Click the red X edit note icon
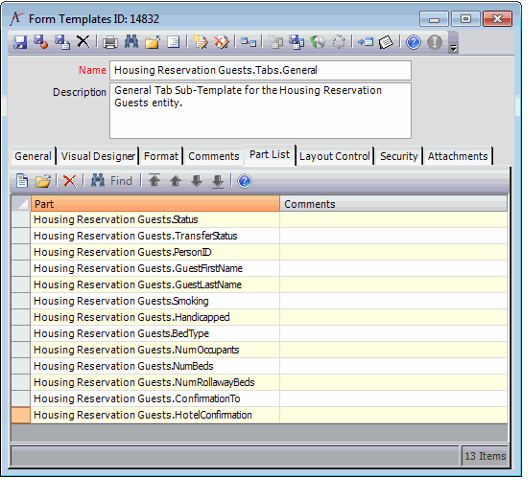Image resolution: width=528 pixels, height=482 pixels. [x=222, y=42]
